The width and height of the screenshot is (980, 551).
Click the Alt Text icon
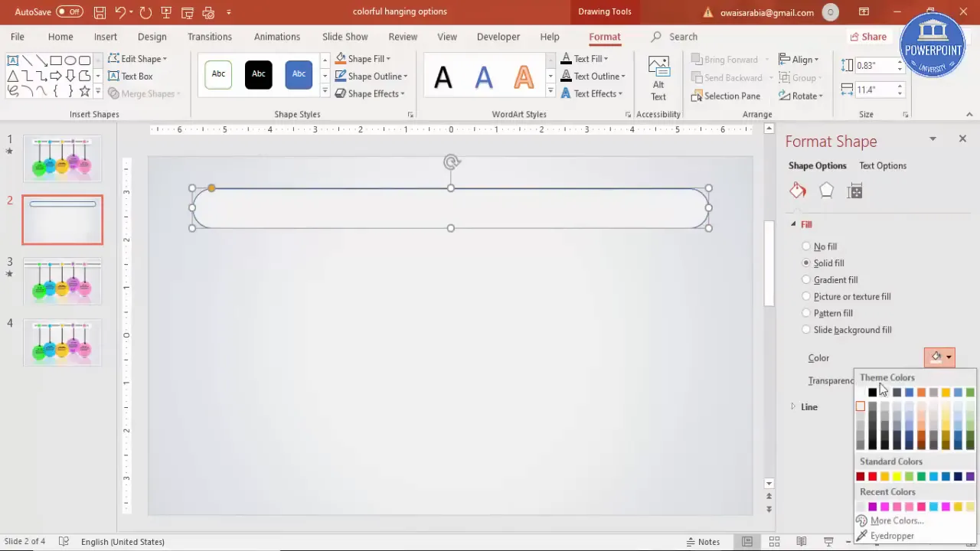(658, 78)
